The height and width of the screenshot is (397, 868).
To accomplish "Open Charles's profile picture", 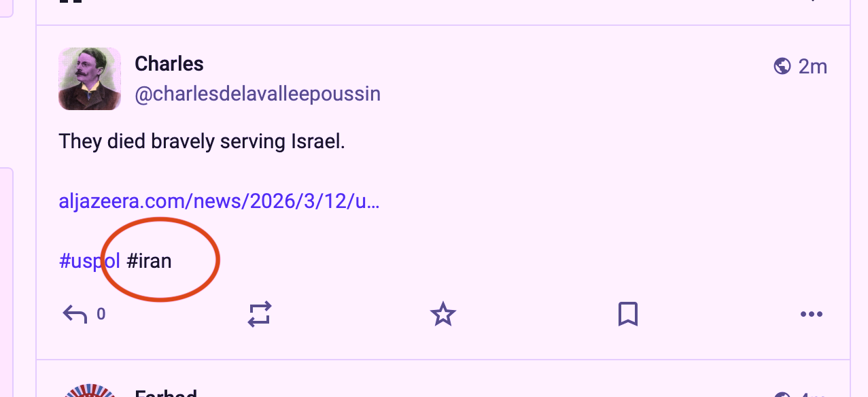I will pyautogui.click(x=90, y=79).
